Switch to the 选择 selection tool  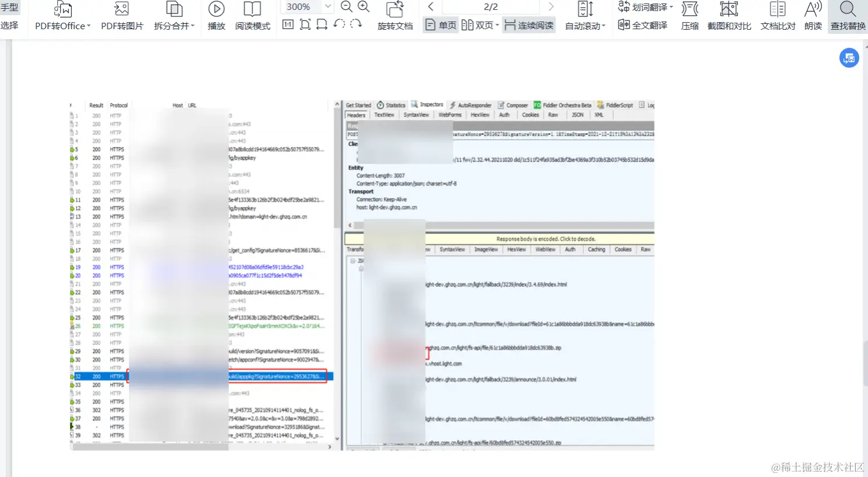[x=9, y=26]
